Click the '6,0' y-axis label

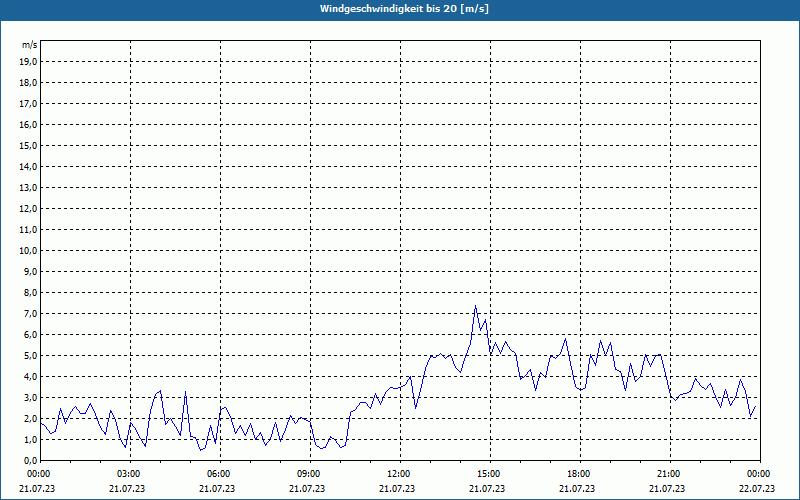coord(31,335)
